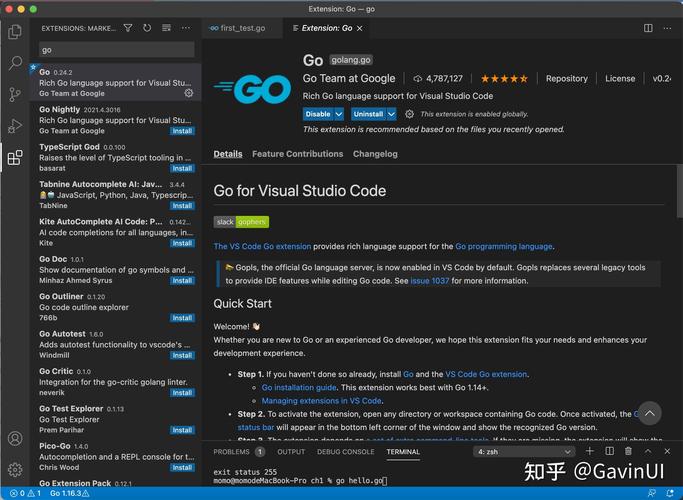The image size is (683, 500).
Task: Open the 'issue 1037' link
Action: click(x=429, y=281)
